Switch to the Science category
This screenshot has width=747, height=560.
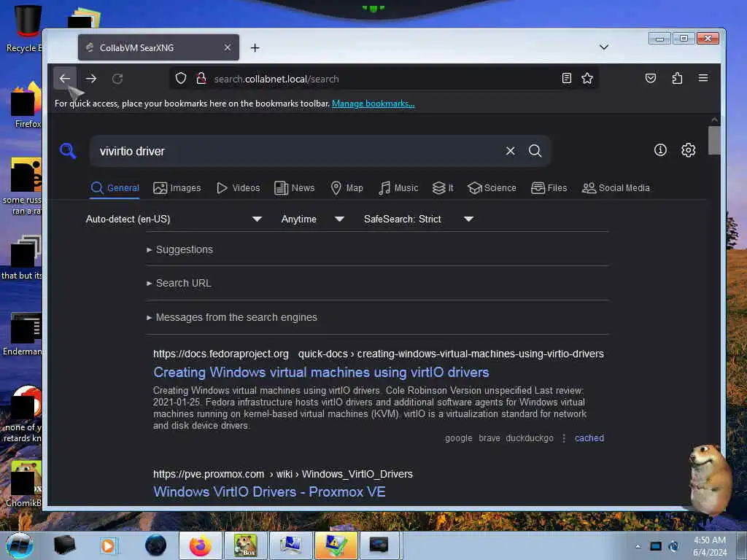[492, 188]
